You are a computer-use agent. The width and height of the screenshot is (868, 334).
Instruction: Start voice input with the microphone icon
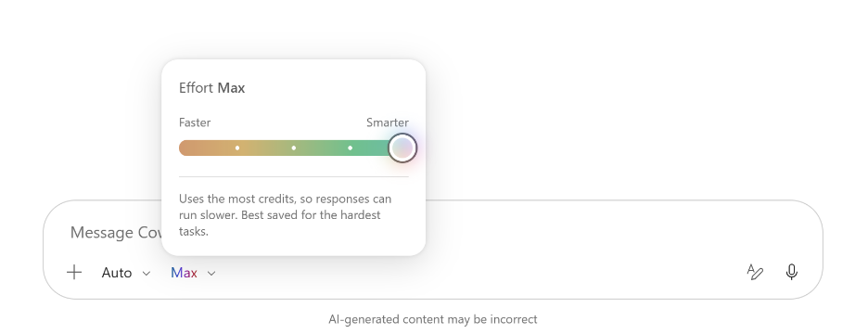(x=792, y=272)
